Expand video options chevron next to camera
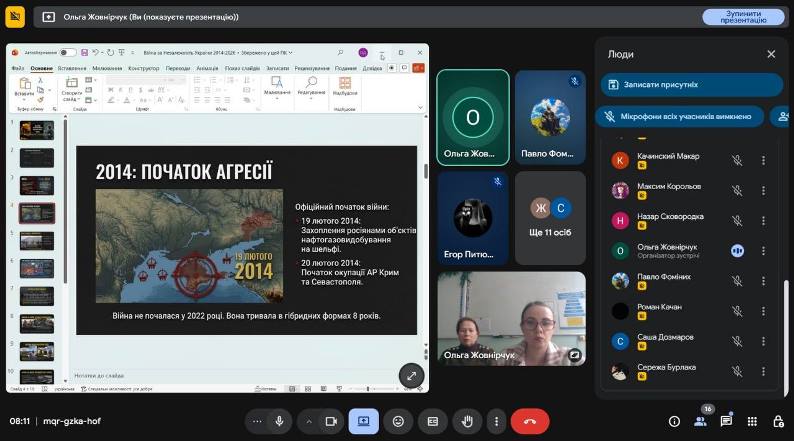Screen dimensions: 794x441 pos(308,421)
